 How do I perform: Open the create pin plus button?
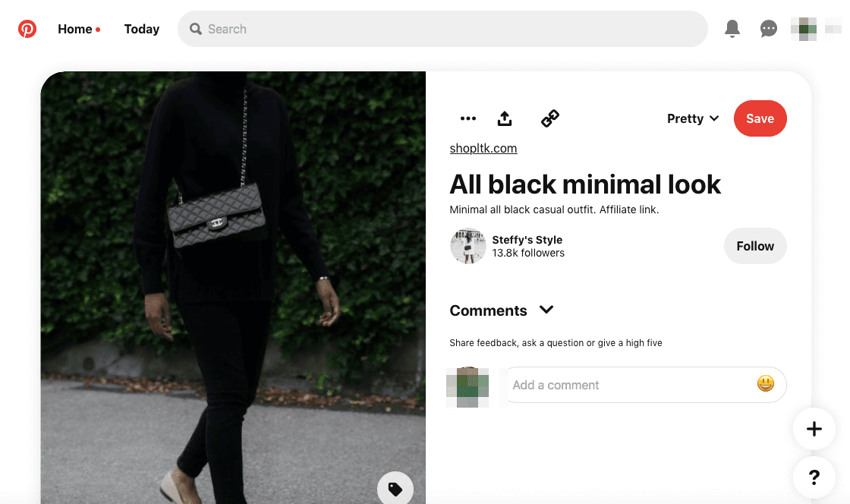pos(814,429)
